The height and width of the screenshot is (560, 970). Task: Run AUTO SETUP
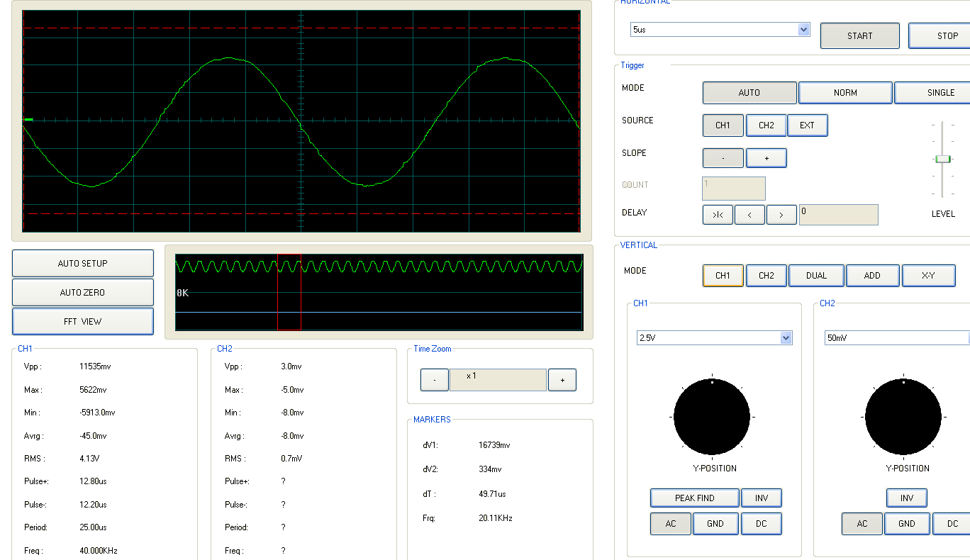point(83,264)
